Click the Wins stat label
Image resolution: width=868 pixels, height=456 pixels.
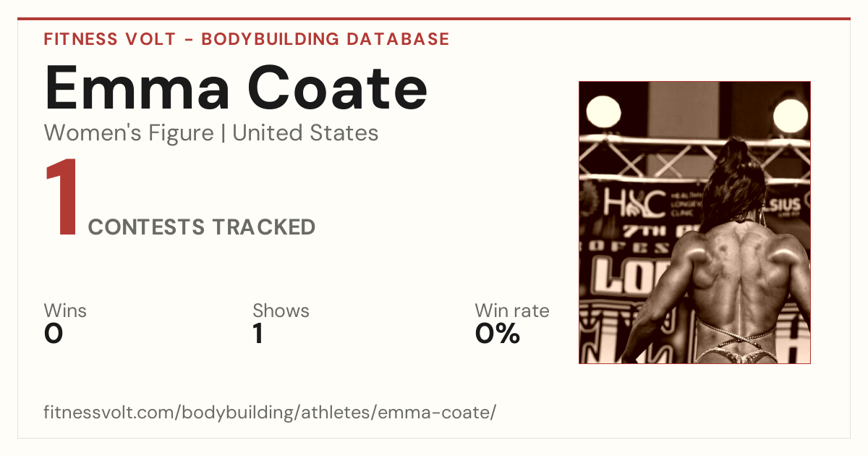pos(65,311)
